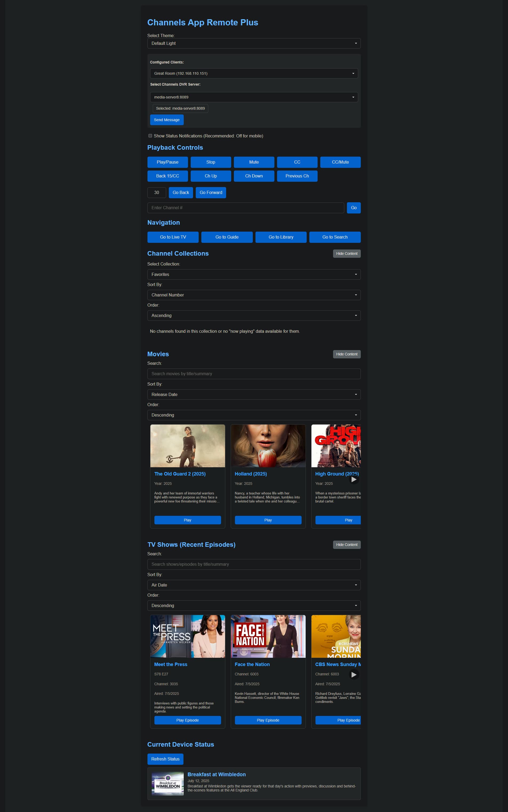Play the Holland (2025) movie
Screen dimensions: 508x812
point(268,520)
